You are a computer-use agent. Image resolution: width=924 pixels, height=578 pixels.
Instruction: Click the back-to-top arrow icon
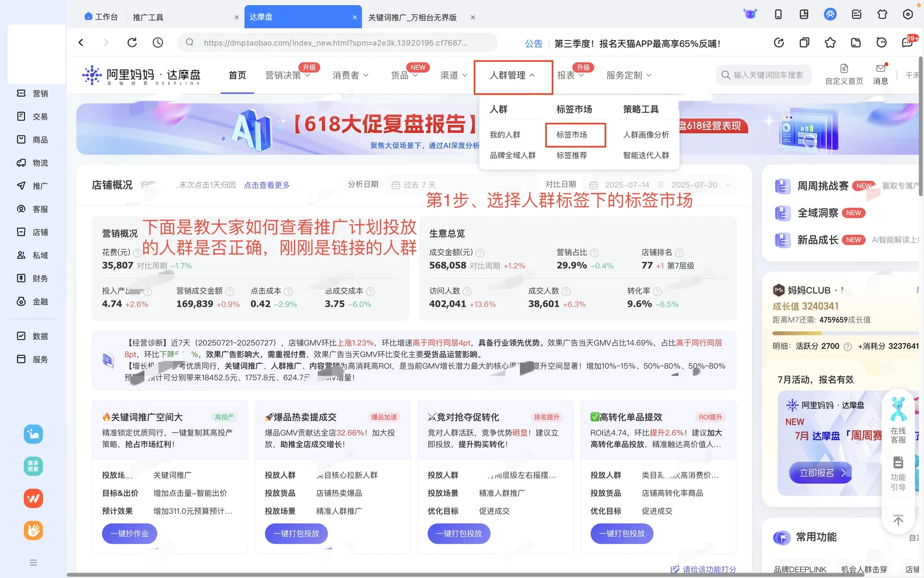click(x=898, y=520)
